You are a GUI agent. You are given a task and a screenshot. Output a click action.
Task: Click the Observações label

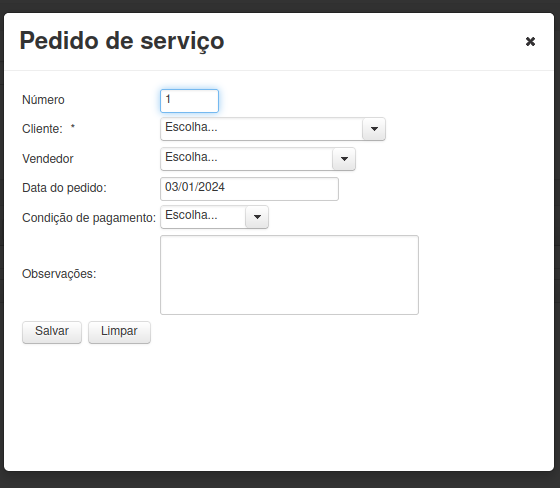[x=59, y=274]
